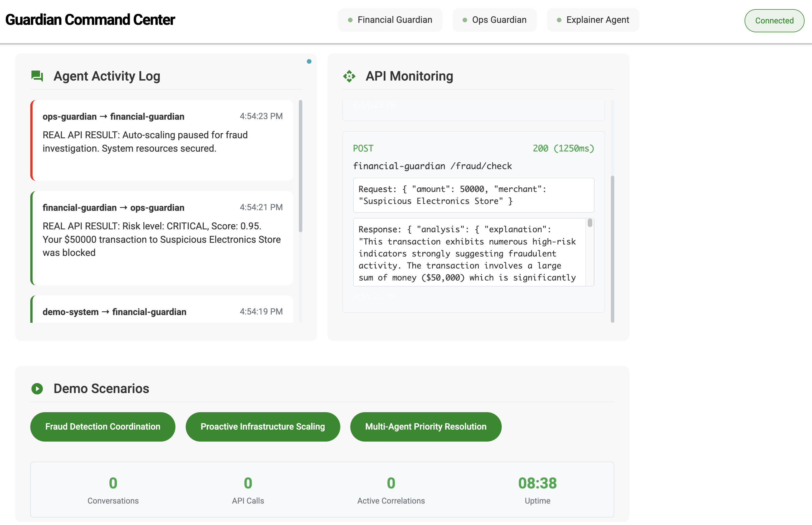Screen dimensions: 812x525
Task: Start the Proactive Infrastructure Scaling scenario
Action: [263, 426]
